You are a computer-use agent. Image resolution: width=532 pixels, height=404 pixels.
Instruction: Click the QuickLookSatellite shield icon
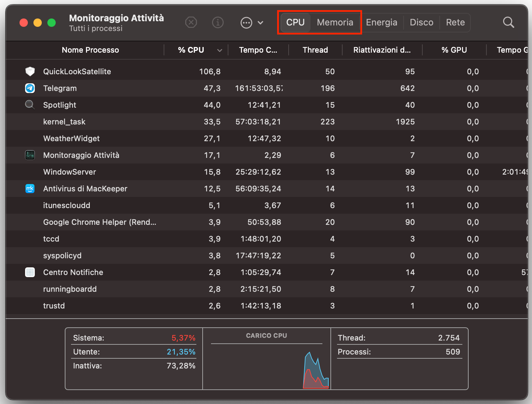(x=30, y=71)
